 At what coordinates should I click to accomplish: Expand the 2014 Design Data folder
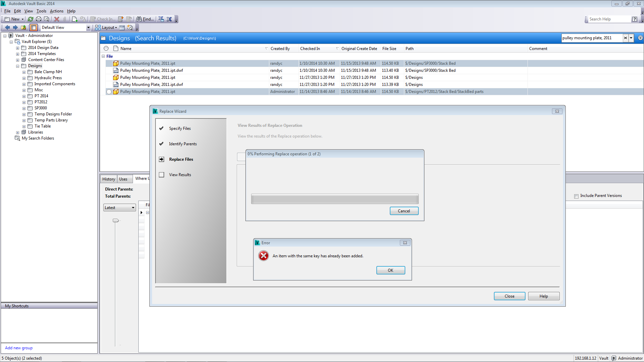click(18, 48)
